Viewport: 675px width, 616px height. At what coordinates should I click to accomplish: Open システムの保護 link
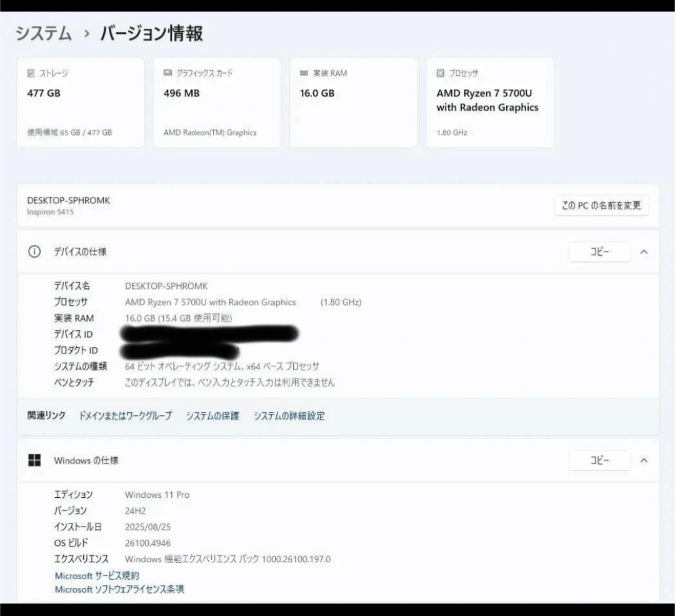tap(212, 416)
